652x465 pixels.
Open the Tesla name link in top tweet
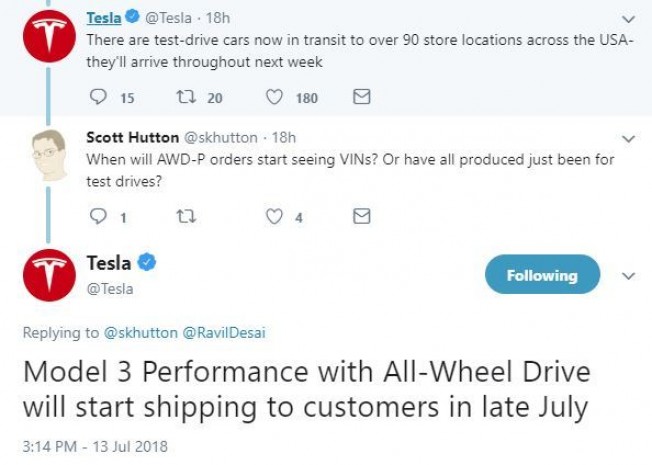[x=104, y=18]
